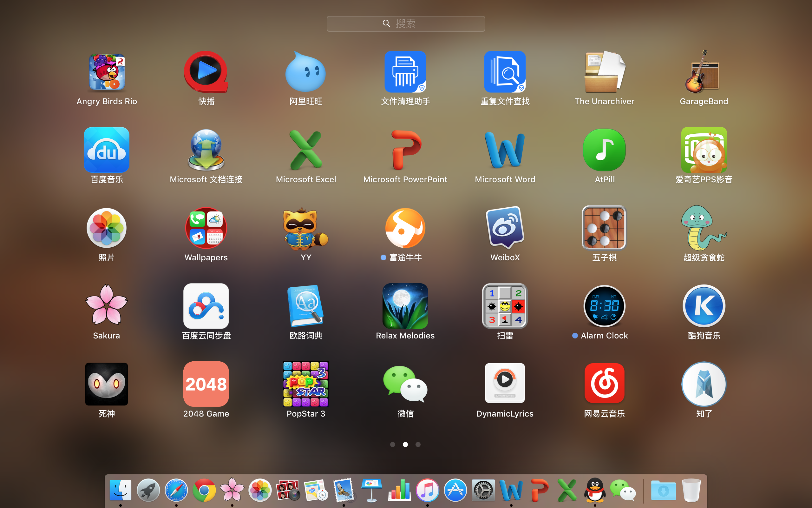
Task: Open Trash in the Dock
Action: pos(691,490)
